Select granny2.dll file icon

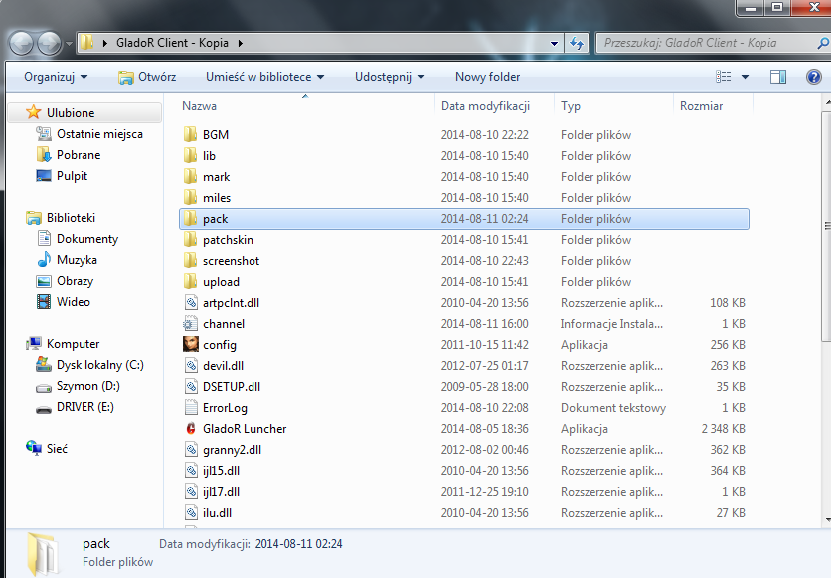pos(191,450)
